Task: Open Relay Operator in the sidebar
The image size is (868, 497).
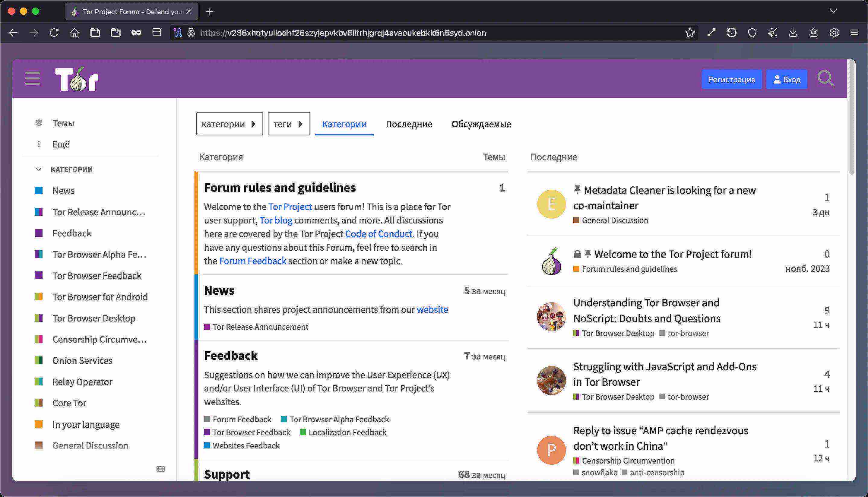Action: pos(82,381)
